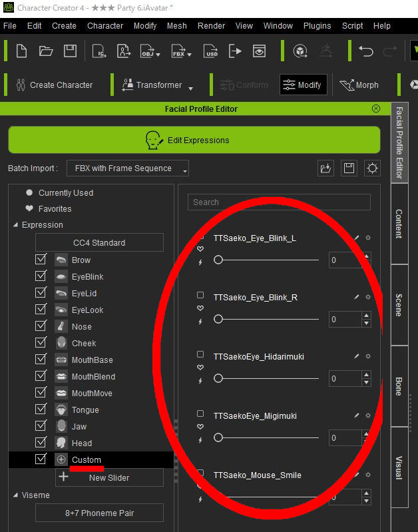
Task: Select the Tongue category icon
Action: pyautogui.click(x=61, y=409)
